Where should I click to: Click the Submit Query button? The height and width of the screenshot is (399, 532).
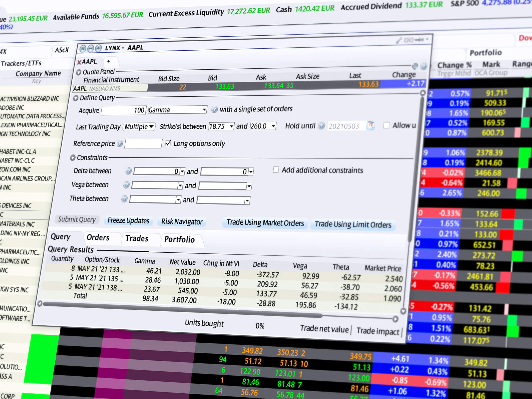coord(77,219)
